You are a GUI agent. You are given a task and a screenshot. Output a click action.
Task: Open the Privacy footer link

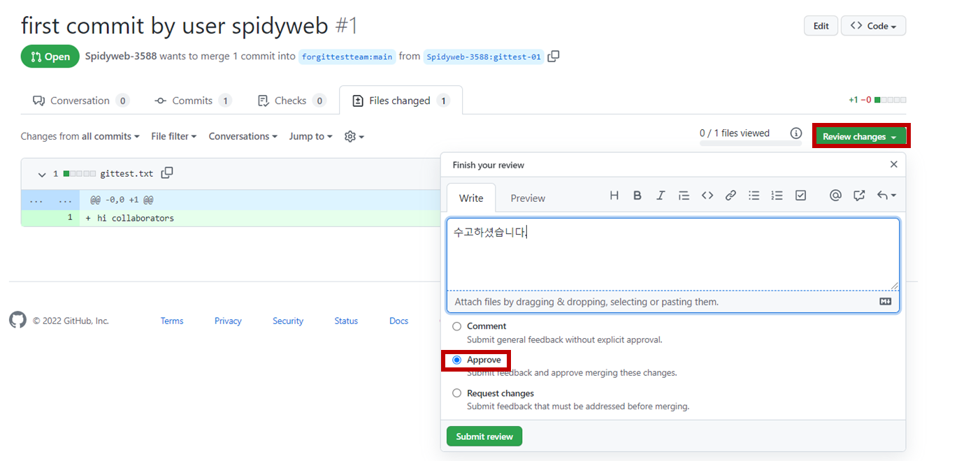click(228, 321)
